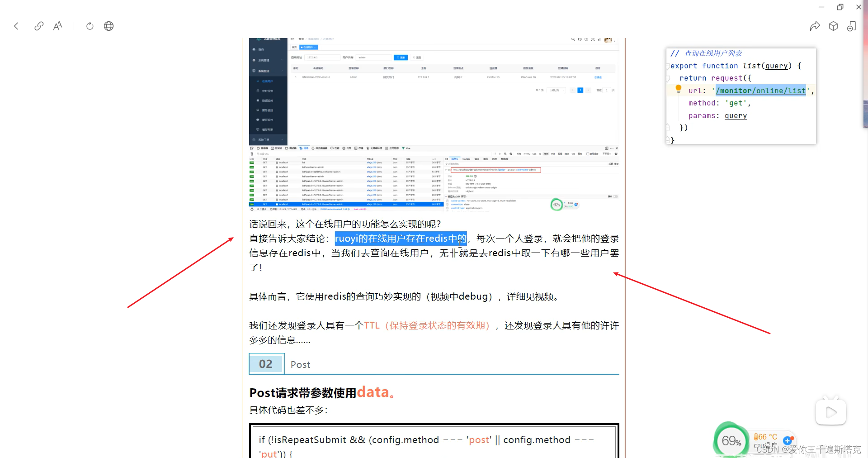Click the '02' section number box
Image resolution: width=868 pixels, height=458 pixels.
[x=266, y=364]
